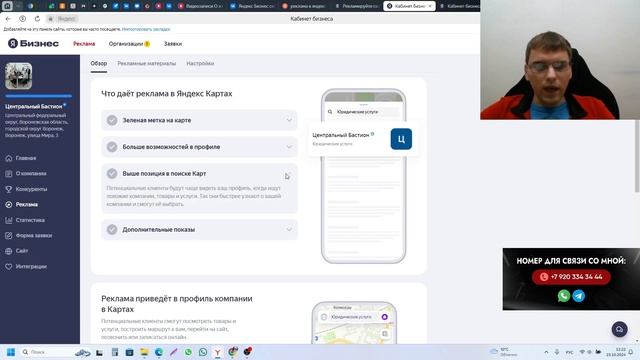Show hidden tray icons chevron

[546, 352]
